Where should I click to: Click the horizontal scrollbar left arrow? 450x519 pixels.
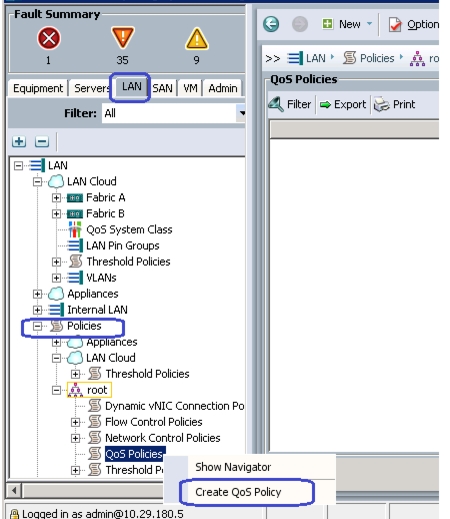coord(14,490)
